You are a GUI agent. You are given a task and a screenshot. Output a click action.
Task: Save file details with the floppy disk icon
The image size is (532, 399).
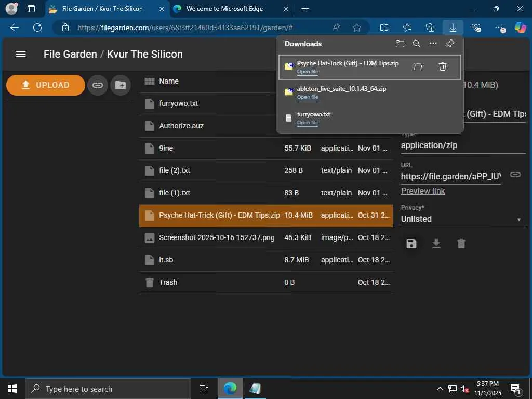coord(411,244)
